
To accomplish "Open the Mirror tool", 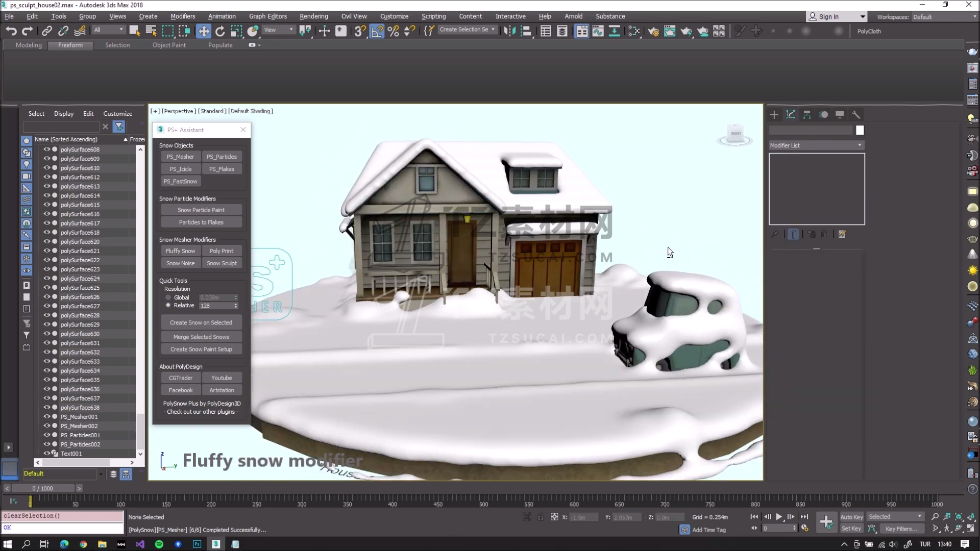I will click(509, 31).
